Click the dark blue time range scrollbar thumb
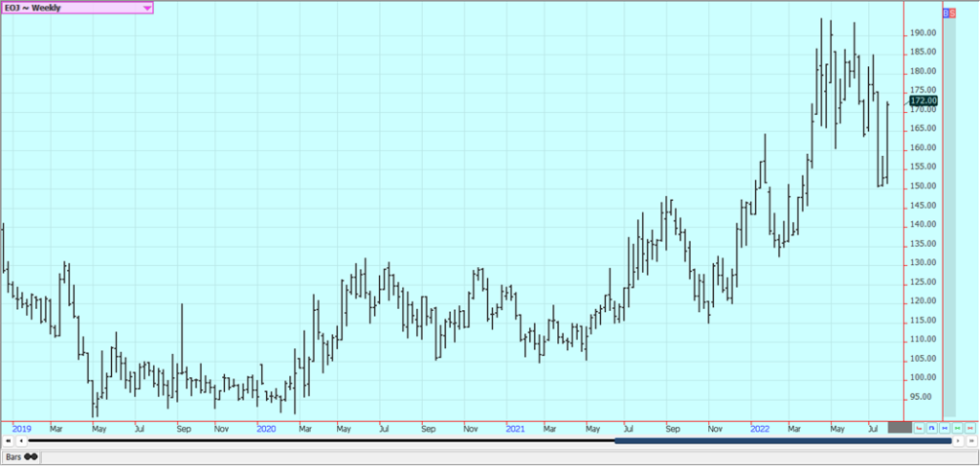The image size is (980, 466). pyautogui.click(x=783, y=441)
